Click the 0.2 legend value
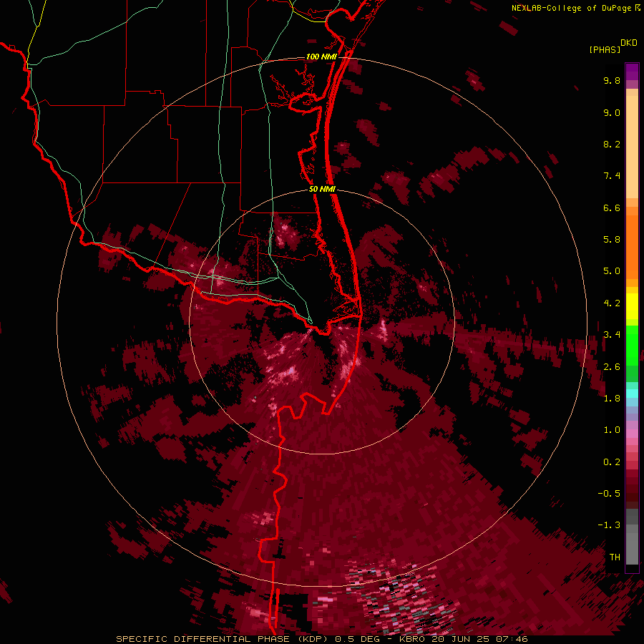Viewport: 644px width, 644px height. coord(612,462)
